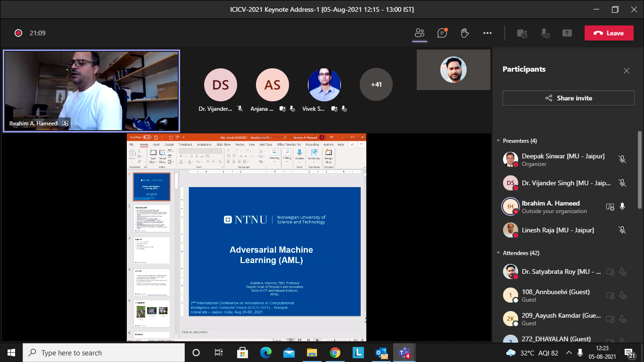The height and width of the screenshot is (362, 644).
Task: Click Ibrahim A. Hameed's microphone icon
Action: pyautogui.click(x=622, y=206)
